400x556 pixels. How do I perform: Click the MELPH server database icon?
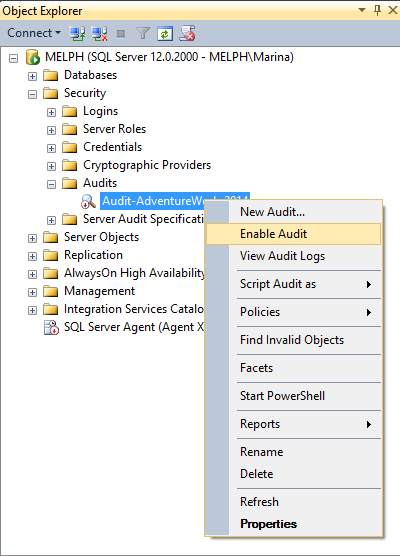[x=33, y=57]
